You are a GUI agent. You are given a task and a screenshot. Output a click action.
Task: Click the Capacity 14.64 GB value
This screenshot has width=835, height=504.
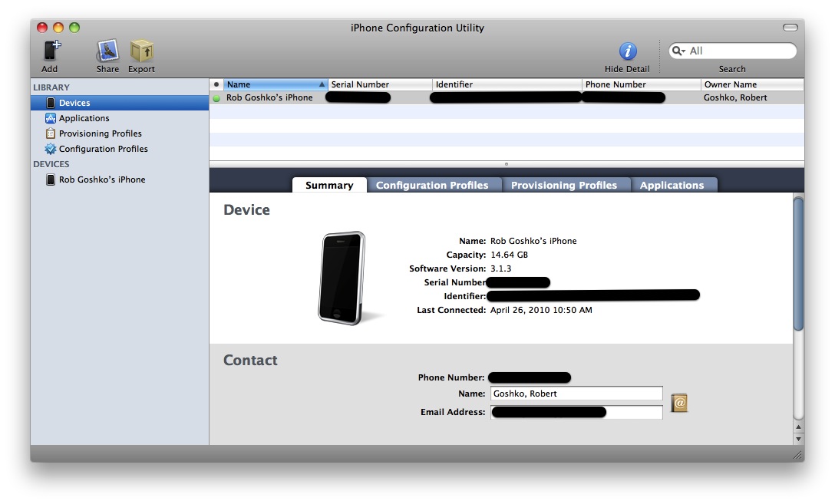tap(509, 255)
